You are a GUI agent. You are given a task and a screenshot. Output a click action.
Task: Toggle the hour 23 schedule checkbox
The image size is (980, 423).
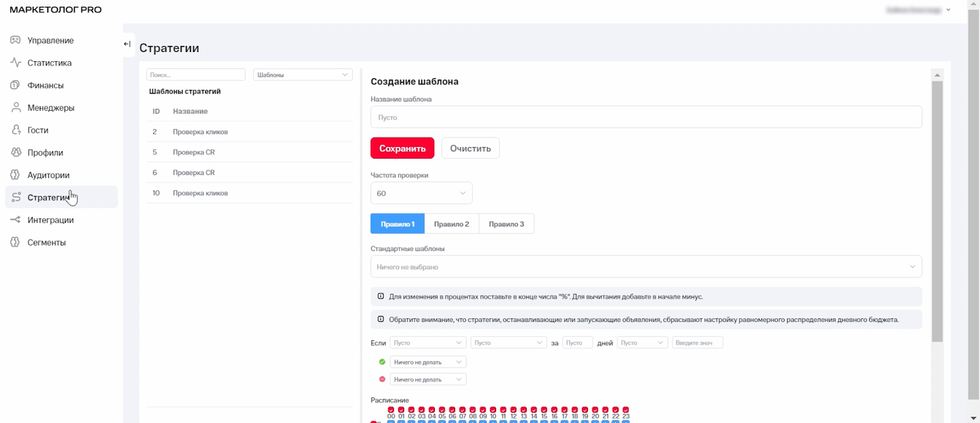pos(625,410)
